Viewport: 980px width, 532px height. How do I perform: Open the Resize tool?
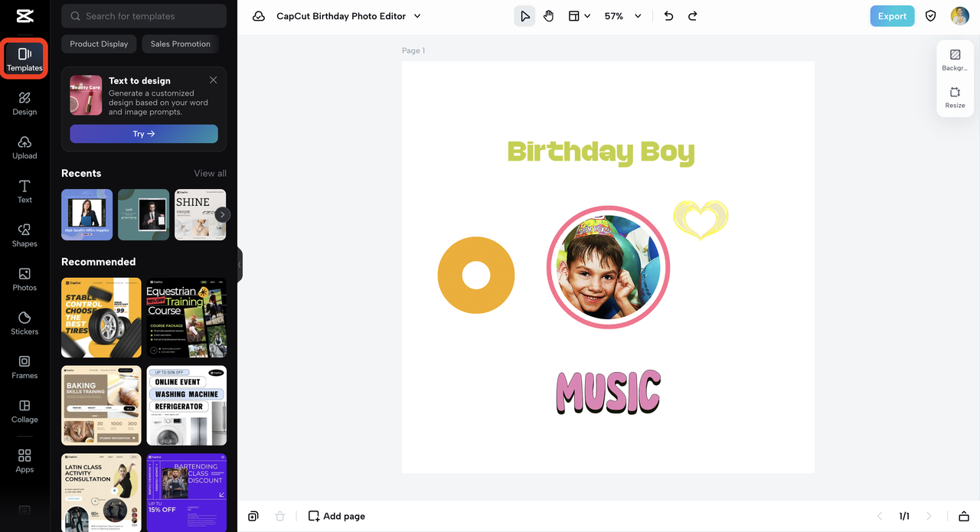[x=955, y=98]
